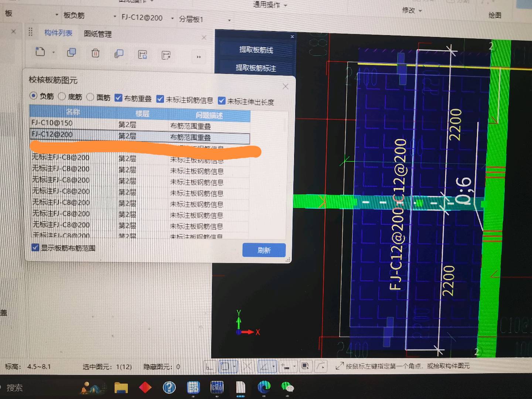Open WeChat from the taskbar
Screen dimensions: 532x399
[x=287, y=387]
